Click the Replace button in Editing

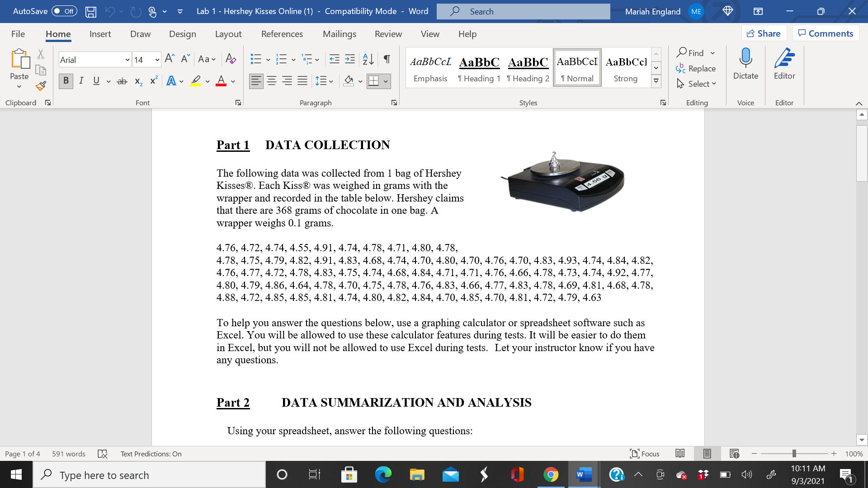pos(695,68)
